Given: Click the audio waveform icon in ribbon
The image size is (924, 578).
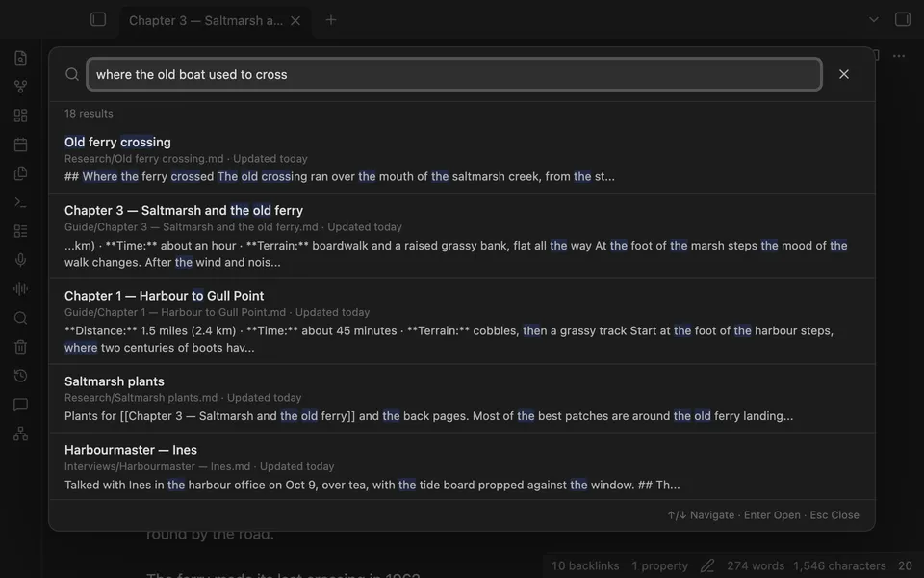Looking at the screenshot, I should click(20, 289).
